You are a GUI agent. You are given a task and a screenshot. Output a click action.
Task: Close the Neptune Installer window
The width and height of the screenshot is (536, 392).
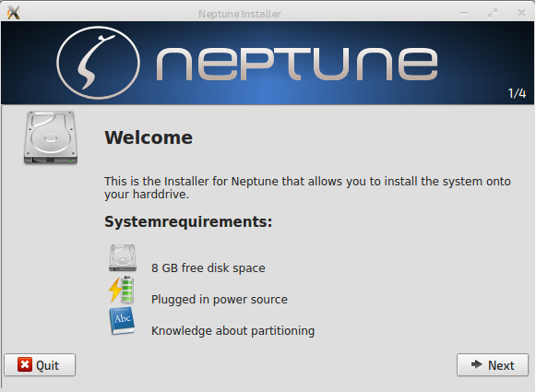[x=521, y=13]
